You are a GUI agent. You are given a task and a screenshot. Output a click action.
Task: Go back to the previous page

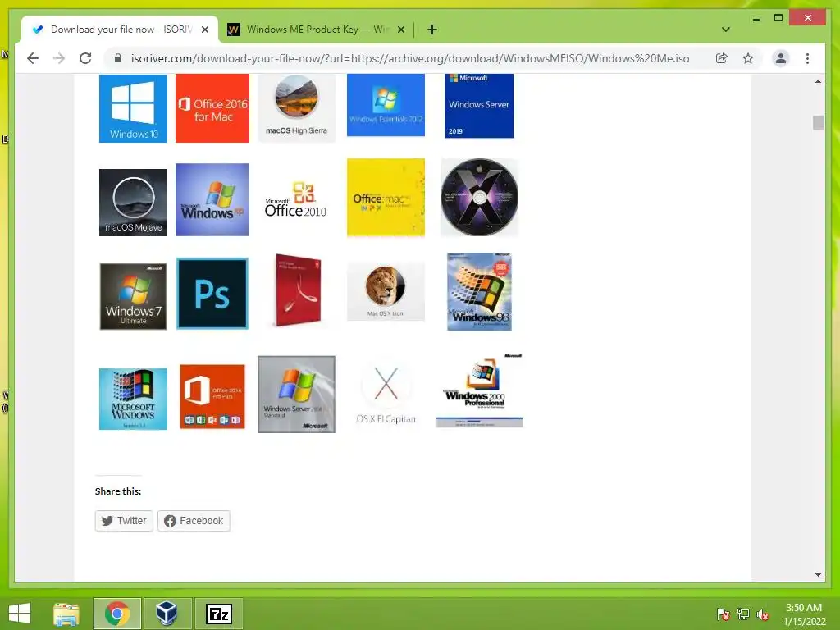33,58
